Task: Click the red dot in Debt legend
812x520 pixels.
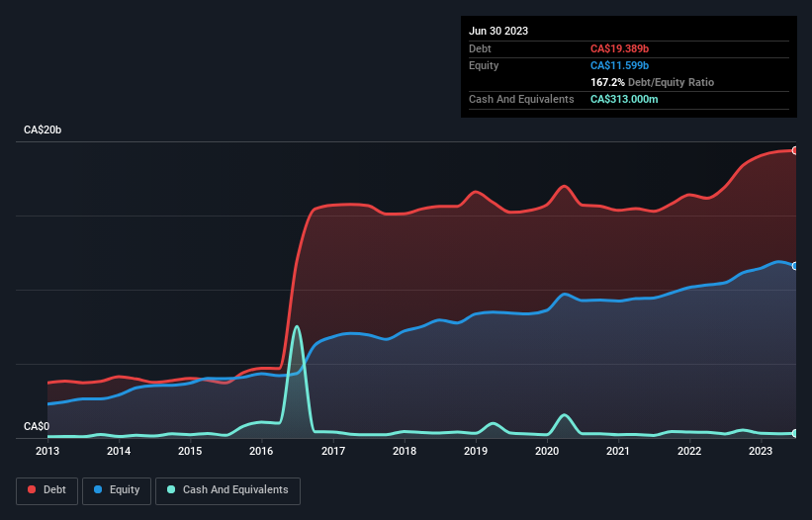Action: point(32,489)
